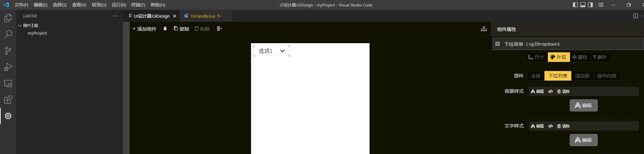Click the trash delete icon in designer toolbar
Image resolution: width=644 pixels, height=154 pixels.
pyautogui.click(x=165, y=29)
